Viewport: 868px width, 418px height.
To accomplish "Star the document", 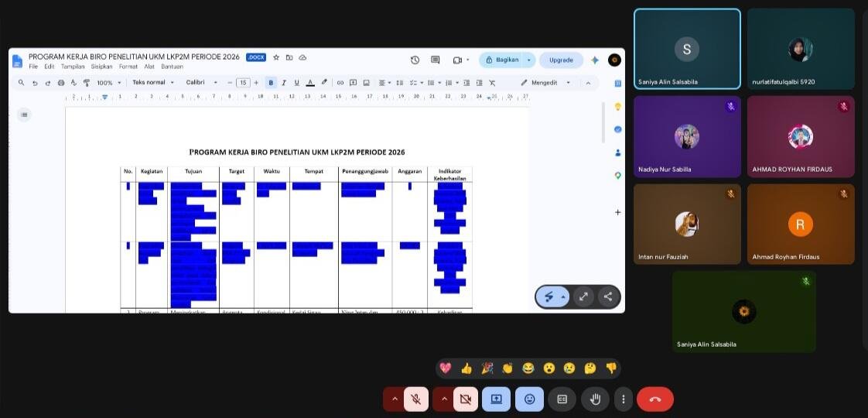I will 275,57.
